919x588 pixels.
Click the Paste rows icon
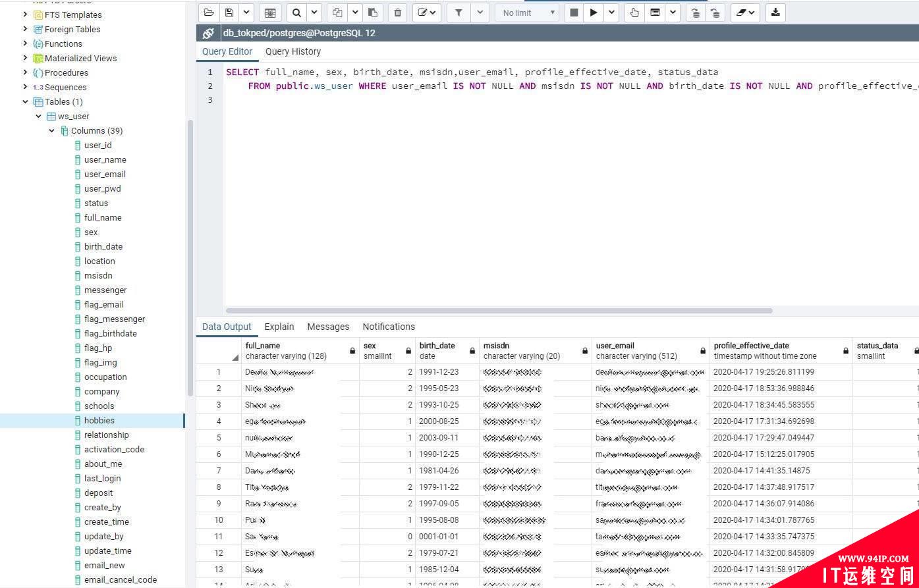(x=373, y=13)
